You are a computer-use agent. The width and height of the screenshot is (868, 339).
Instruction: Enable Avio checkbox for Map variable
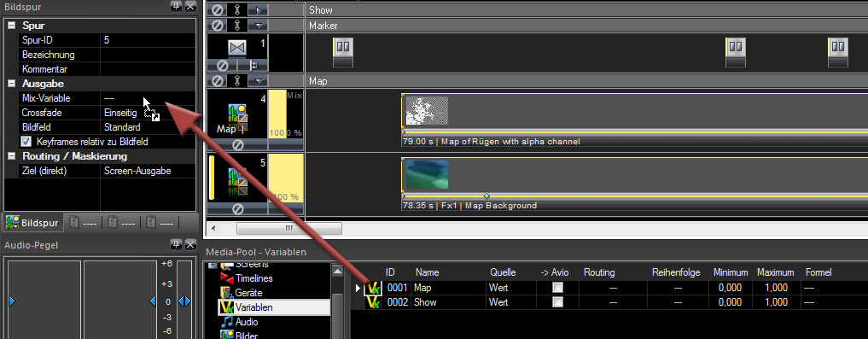558,288
